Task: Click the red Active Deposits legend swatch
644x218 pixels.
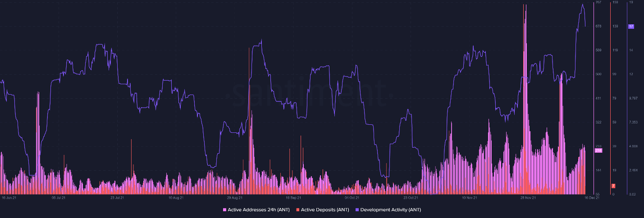Action: pos(297,210)
